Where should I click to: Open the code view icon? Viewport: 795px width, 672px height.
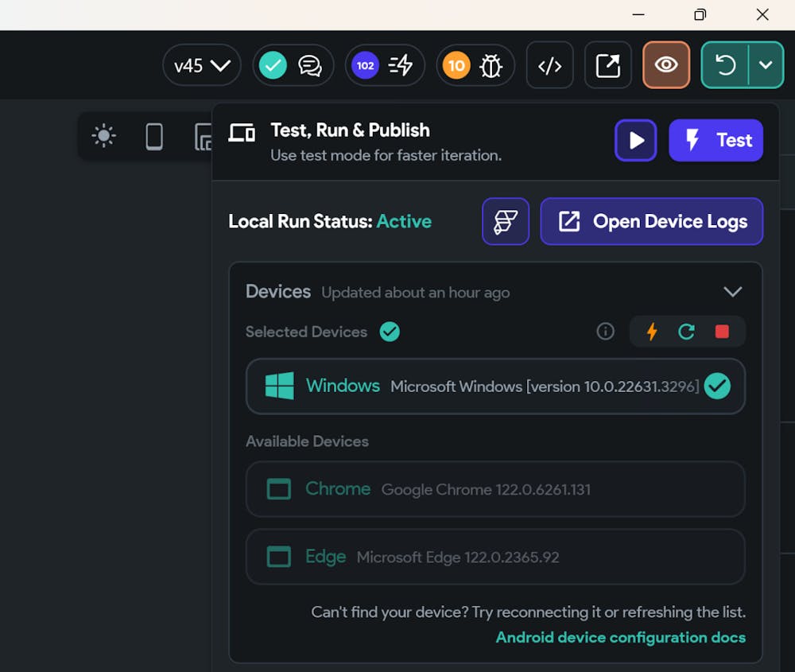point(549,65)
